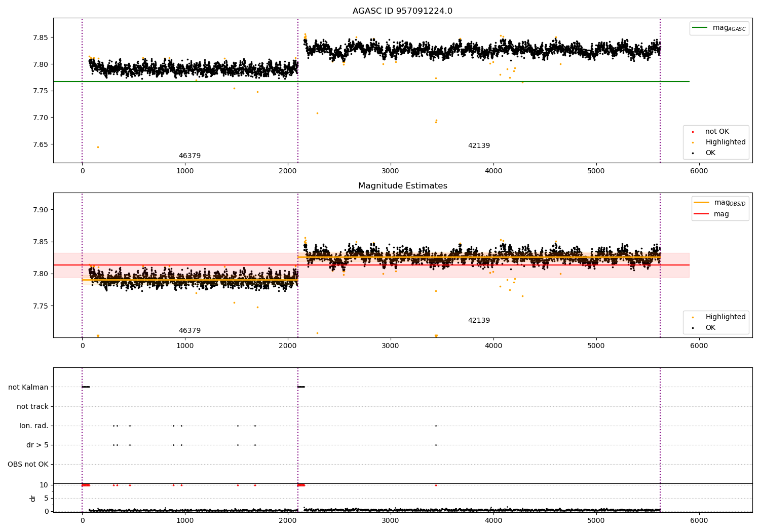
Task: Select the green mag AGASC legend line swatch
Action: point(700,28)
